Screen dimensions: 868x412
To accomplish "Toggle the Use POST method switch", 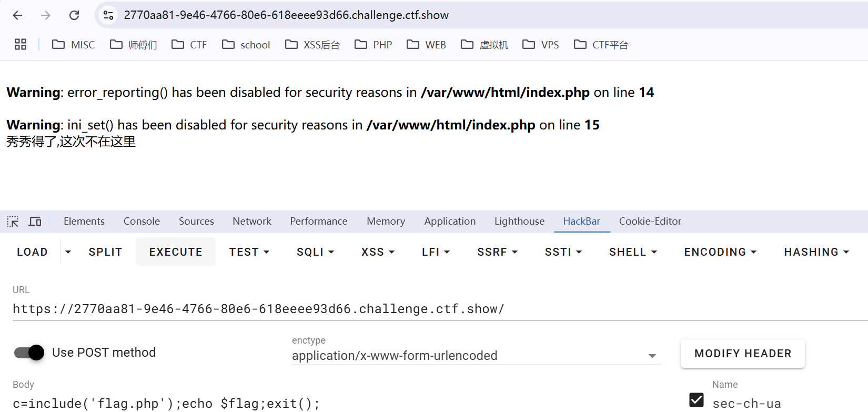I will click(29, 353).
